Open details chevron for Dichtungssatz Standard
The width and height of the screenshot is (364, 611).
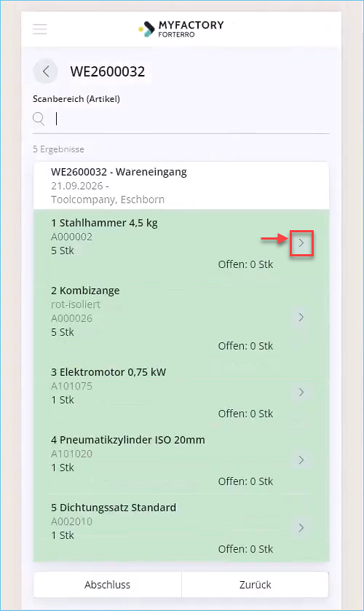301,527
